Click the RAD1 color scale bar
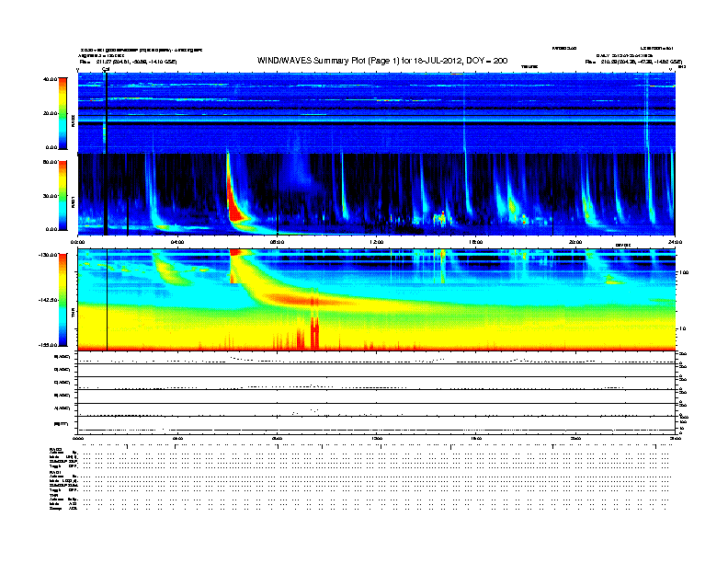728x563 pixels. coord(63,196)
